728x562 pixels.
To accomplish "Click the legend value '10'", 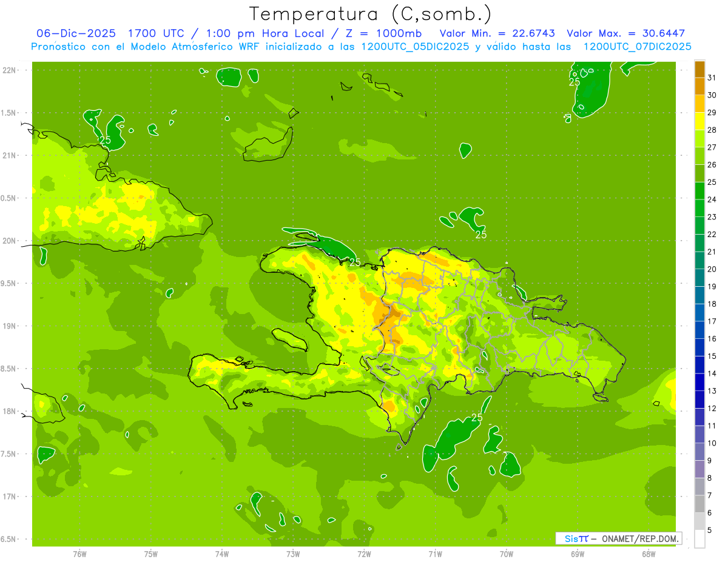I will (x=712, y=443).
